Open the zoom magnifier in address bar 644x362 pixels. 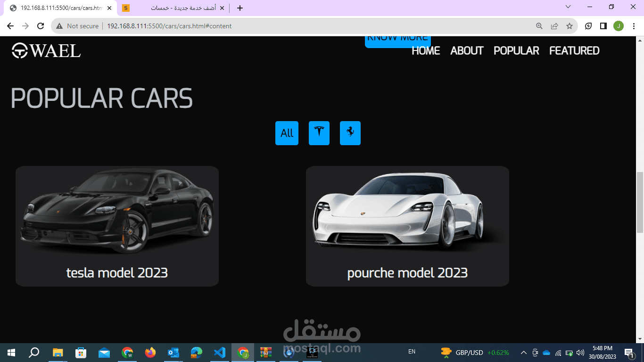(x=539, y=26)
